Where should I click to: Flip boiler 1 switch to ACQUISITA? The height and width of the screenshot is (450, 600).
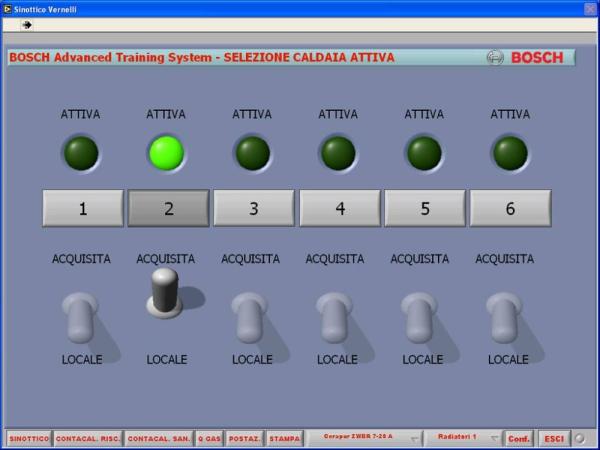[81, 318]
